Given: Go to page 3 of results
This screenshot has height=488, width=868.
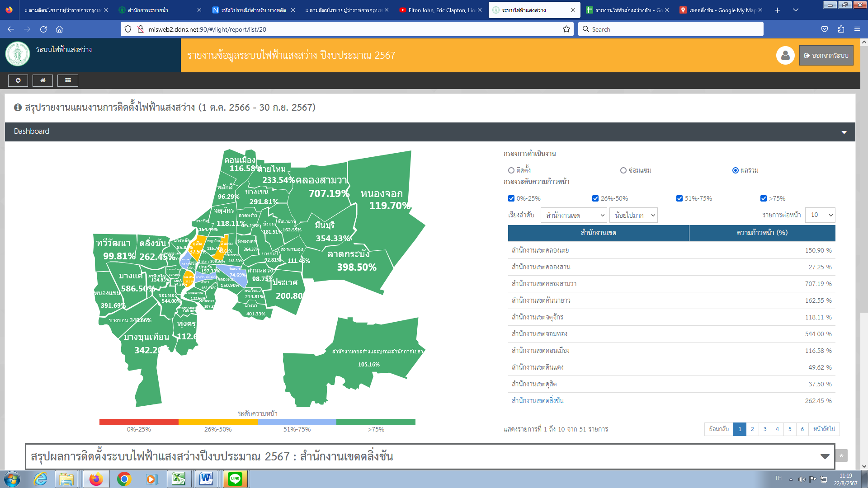Looking at the screenshot, I should tap(765, 429).
